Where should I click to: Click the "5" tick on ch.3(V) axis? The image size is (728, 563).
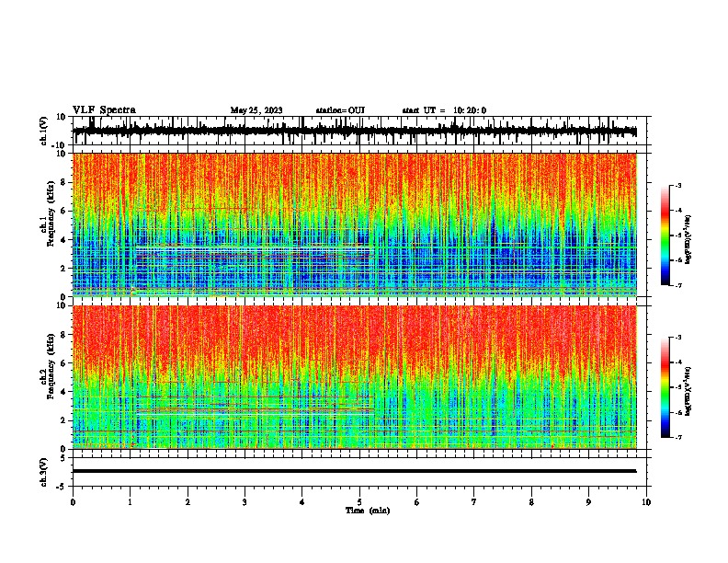[x=64, y=458]
